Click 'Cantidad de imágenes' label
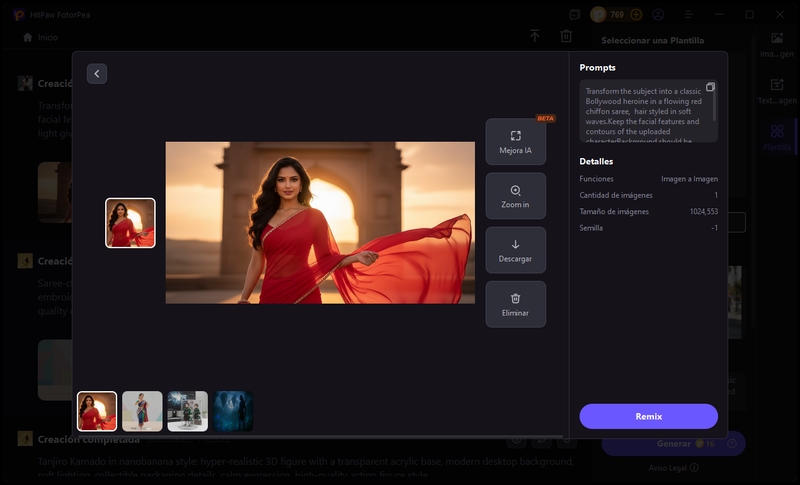The image size is (800, 485). pos(616,195)
